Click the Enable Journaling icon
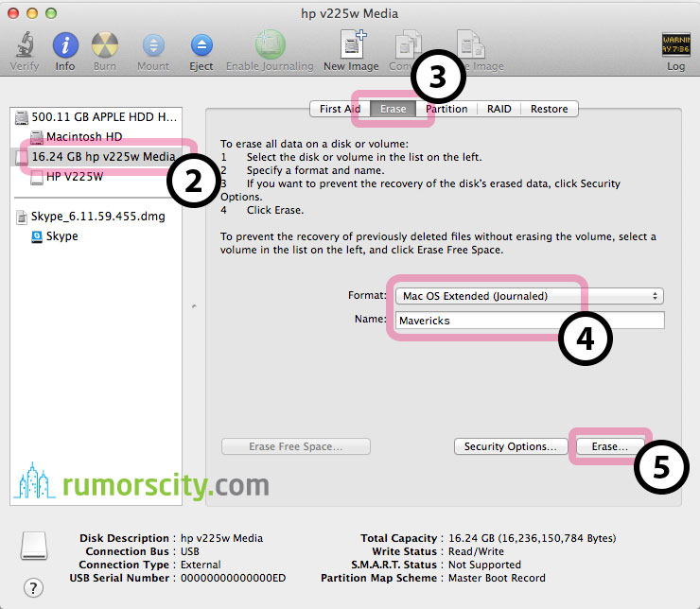 pyautogui.click(x=271, y=44)
